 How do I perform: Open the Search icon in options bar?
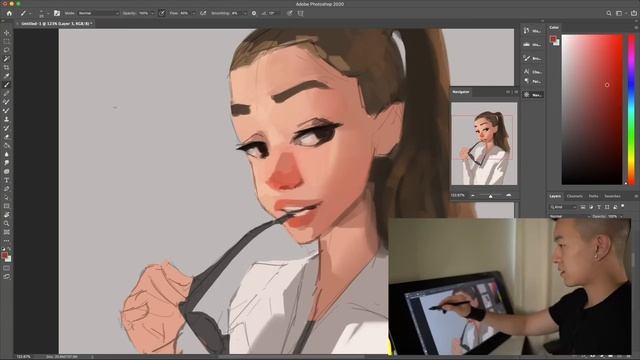[x=609, y=13]
